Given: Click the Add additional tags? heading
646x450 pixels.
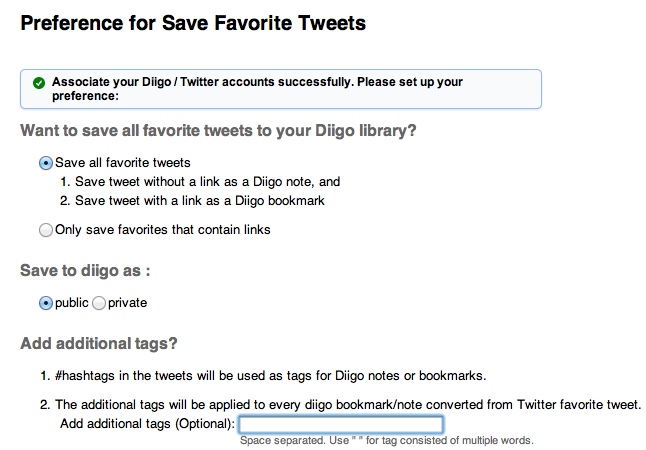Looking at the screenshot, I should [x=99, y=343].
